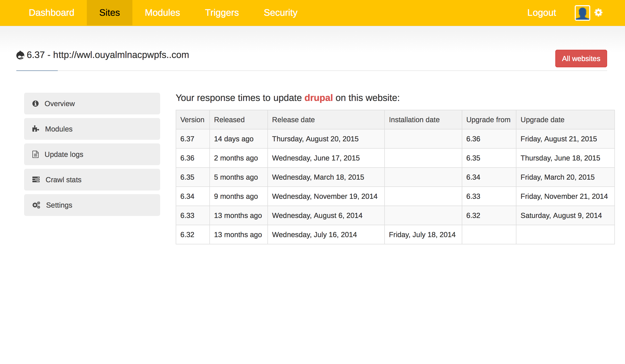Screen dimensions: 625x364
Task: Select the Triggers menu tab
Action: point(222,13)
